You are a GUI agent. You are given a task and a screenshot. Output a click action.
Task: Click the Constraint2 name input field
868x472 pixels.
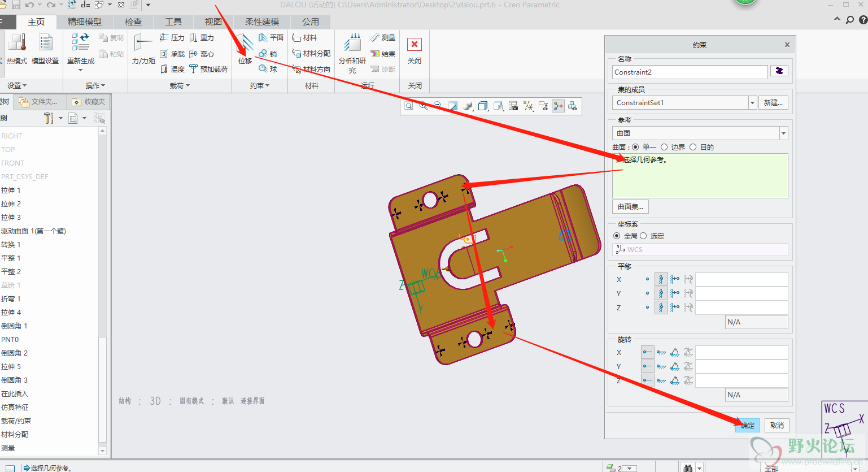coord(690,72)
